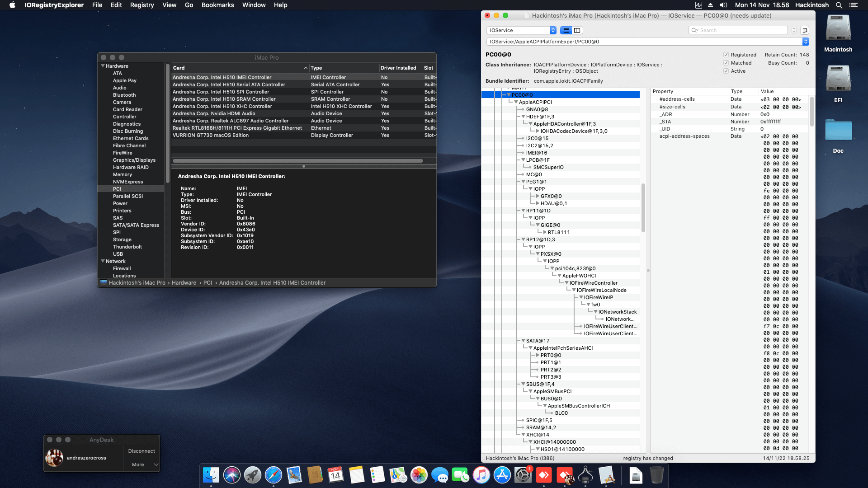
Task: Toggle the Active checkbox
Action: click(726, 71)
